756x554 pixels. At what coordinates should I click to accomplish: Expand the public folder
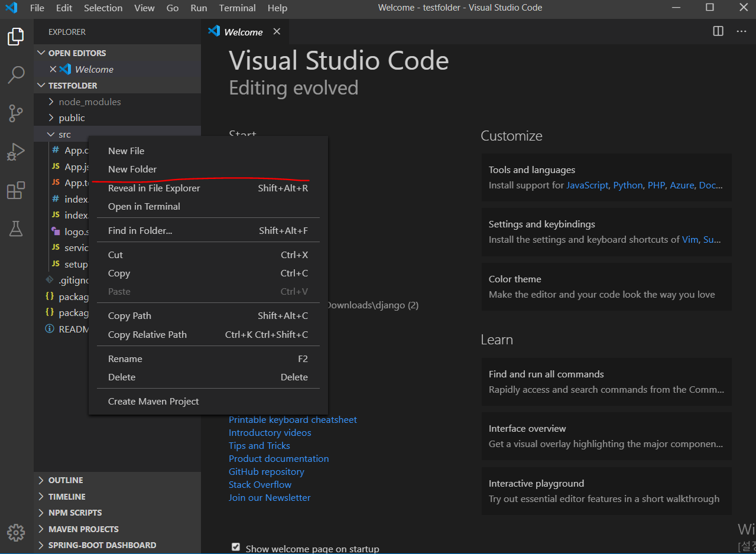point(117,118)
